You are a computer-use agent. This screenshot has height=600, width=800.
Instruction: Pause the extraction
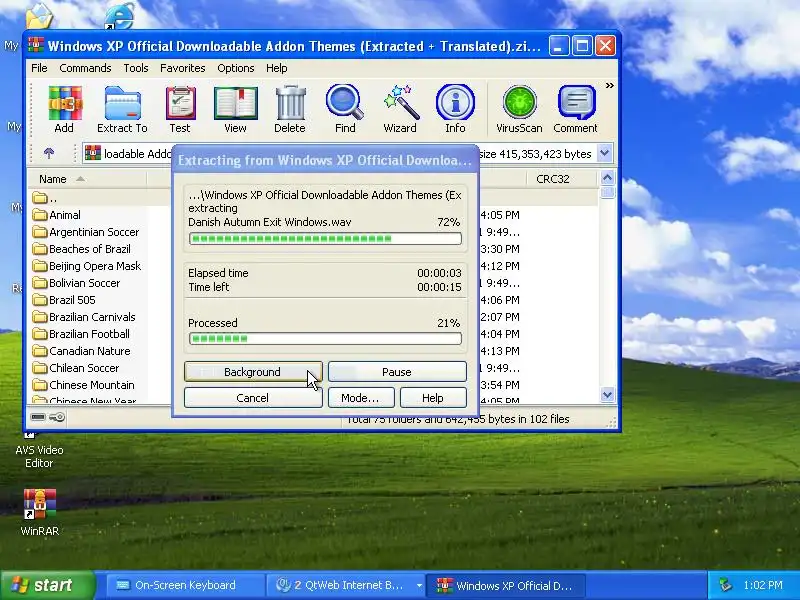tap(397, 372)
